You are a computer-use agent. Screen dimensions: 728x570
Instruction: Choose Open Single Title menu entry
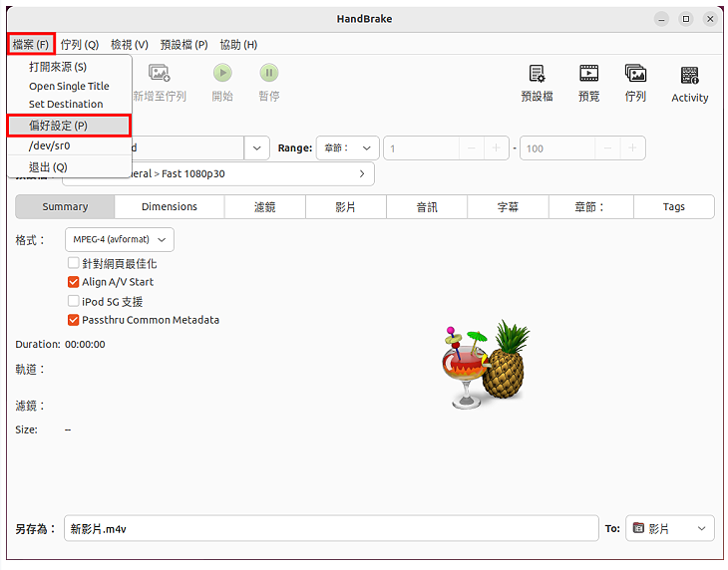tap(70, 87)
